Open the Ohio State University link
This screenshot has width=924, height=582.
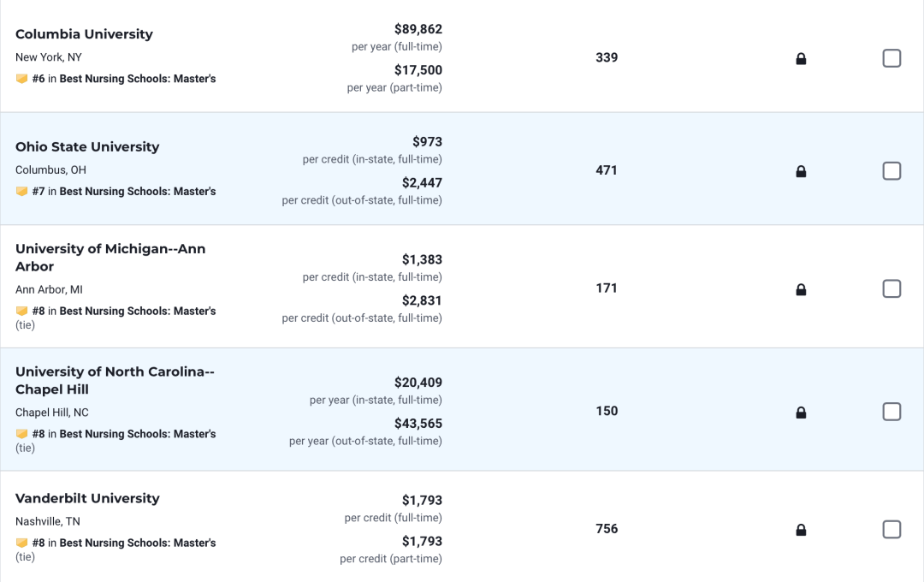point(87,147)
